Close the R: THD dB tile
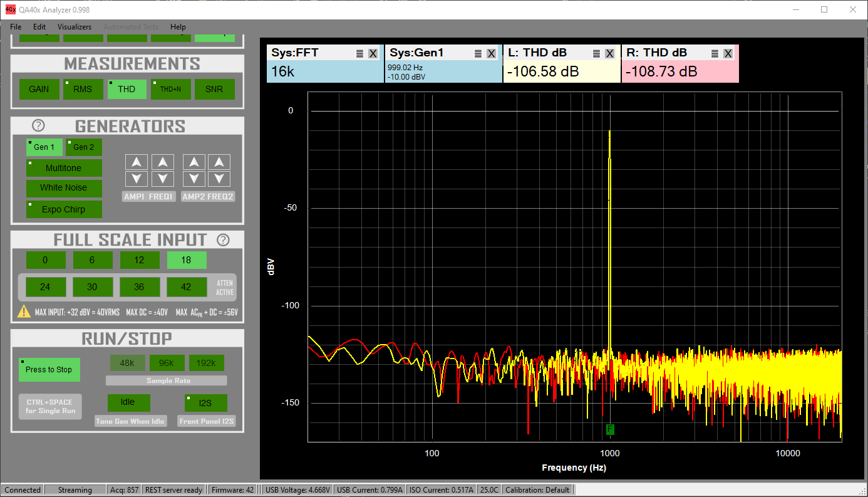 coord(728,54)
